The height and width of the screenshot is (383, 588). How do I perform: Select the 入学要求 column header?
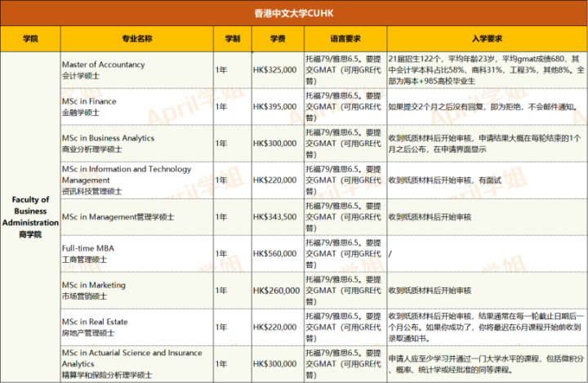(487, 38)
